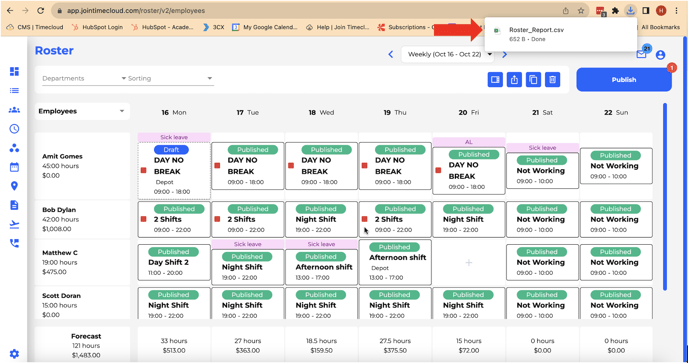The height and width of the screenshot is (363, 688).
Task: Open the departments cluster icon in sidebar
Action: click(x=14, y=148)
